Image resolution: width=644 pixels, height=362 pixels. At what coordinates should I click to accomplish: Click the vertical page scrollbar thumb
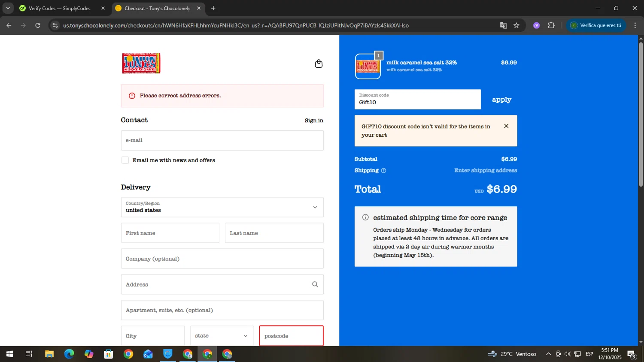[641, 114]
